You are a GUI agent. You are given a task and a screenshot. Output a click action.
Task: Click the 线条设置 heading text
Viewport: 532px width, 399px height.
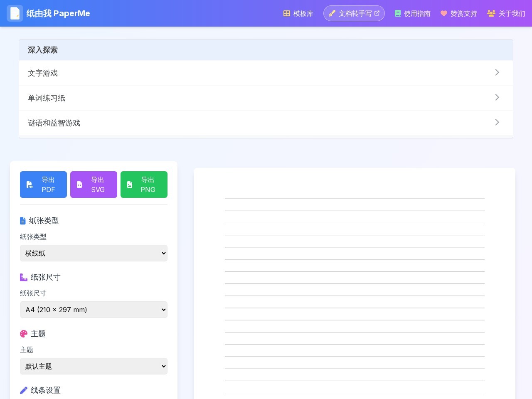(46, 390)
